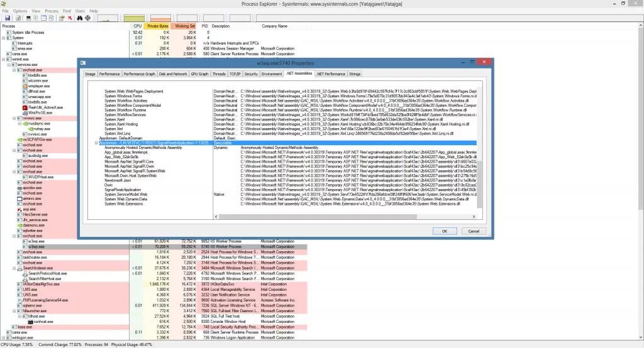Collapse the SearchIndexer.exe tree node

tap(14, 268)
